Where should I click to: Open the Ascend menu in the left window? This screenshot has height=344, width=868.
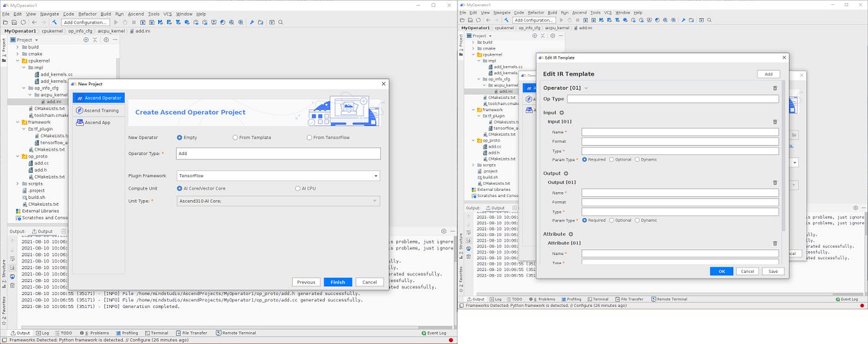click(136, 14)
